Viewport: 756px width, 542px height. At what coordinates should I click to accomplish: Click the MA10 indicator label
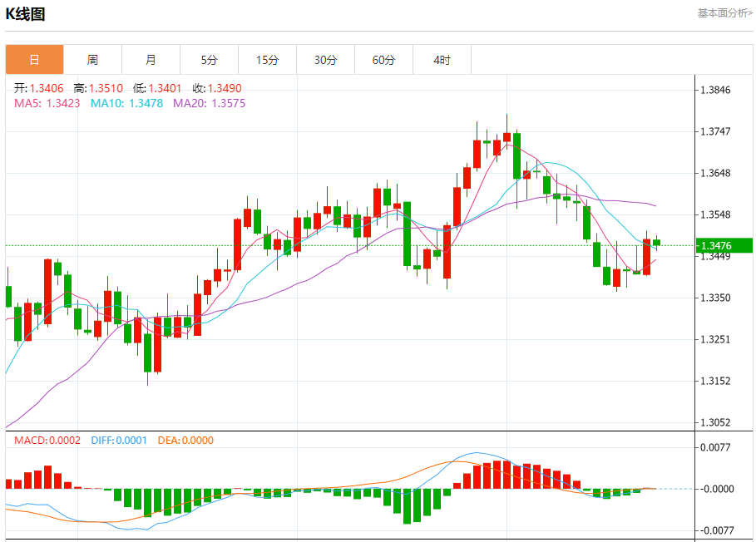[126, 103]
